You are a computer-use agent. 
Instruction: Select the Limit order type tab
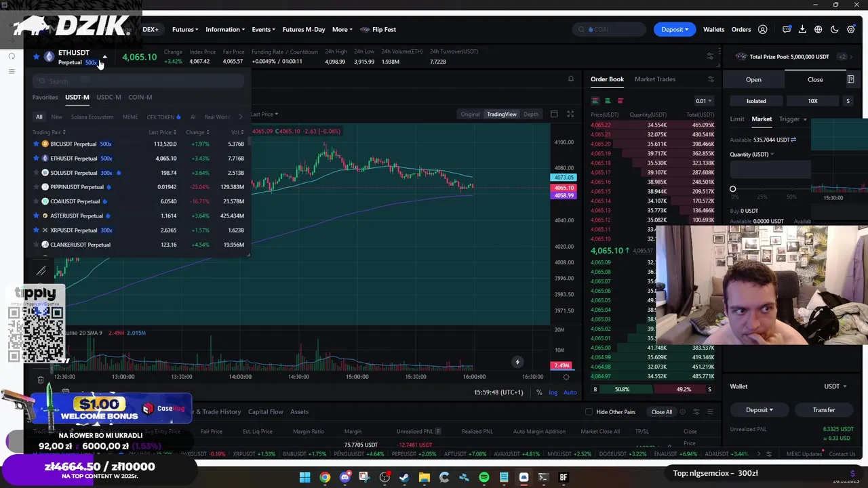[737, 119]
